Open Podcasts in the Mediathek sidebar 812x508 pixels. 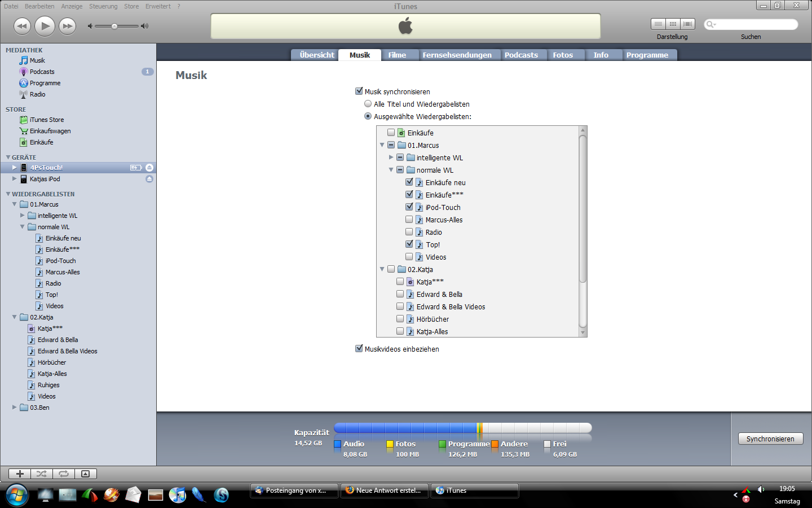pos(42,72)
